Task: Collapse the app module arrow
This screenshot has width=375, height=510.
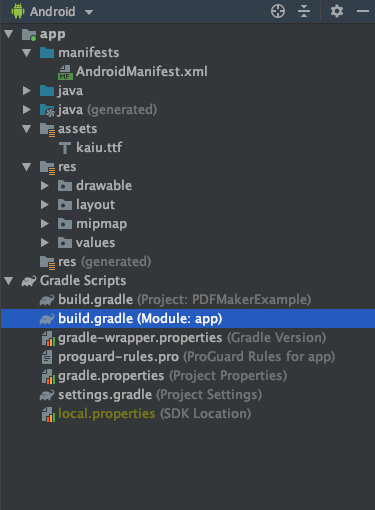Action: coord(9,34)
